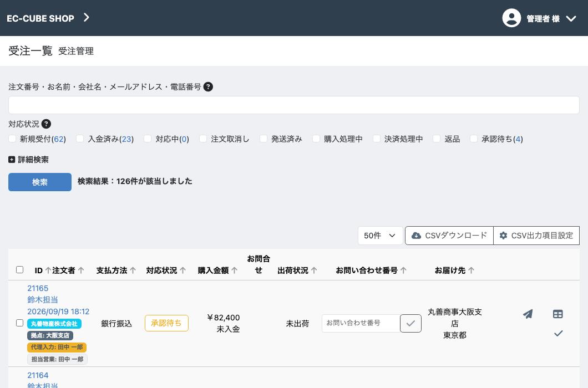The height and width of the screenshot is (388, 588).
Task: Expand the 詳細検索 advanced search section
Action: coord(28,160)
